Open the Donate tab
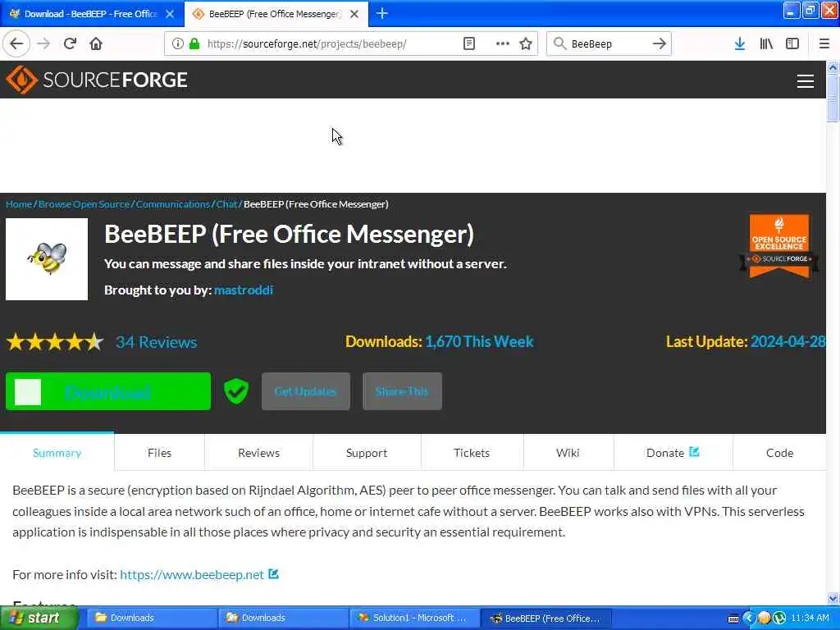The image size is (840, 630). [673, 453]
